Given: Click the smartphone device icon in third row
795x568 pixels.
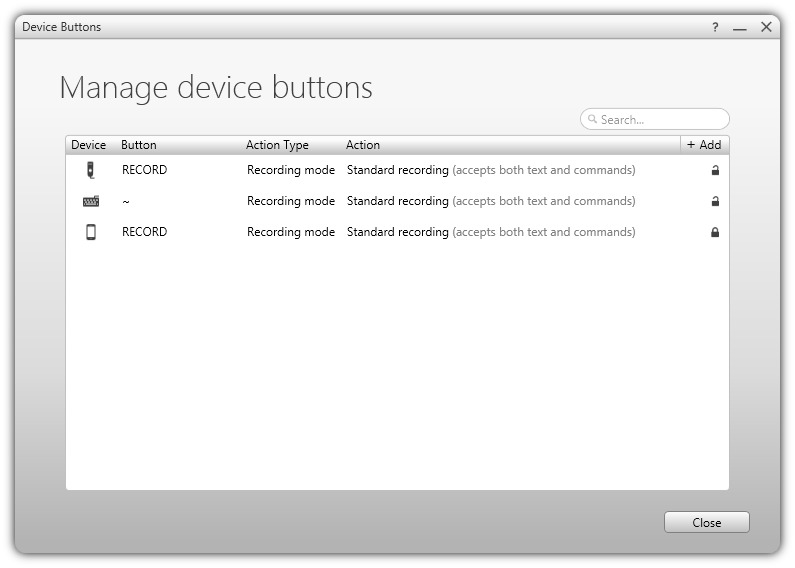Looking at the screenshot, I should tap(91, 232).
